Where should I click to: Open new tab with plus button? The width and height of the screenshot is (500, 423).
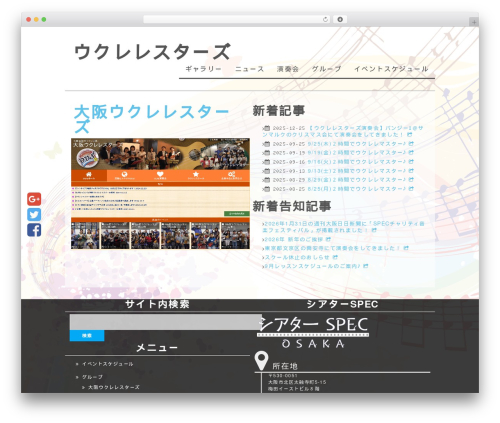(474, 22)
